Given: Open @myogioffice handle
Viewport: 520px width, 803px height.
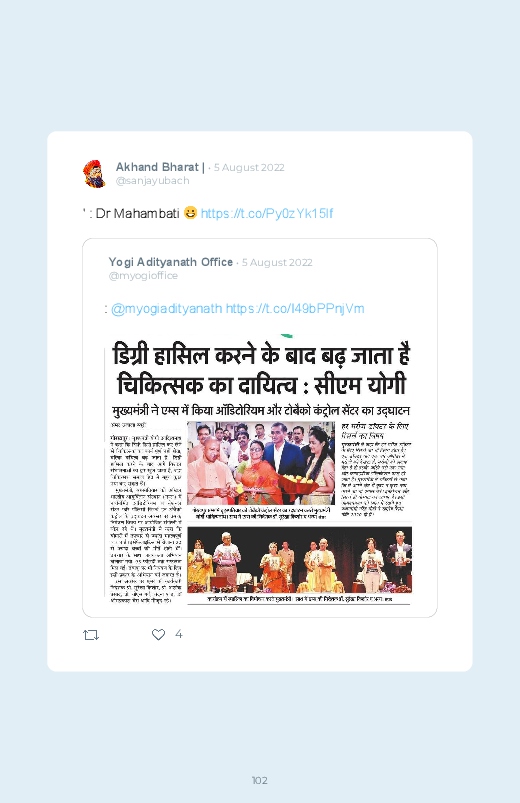Looking at the screenshot, I should click(143, 276).
